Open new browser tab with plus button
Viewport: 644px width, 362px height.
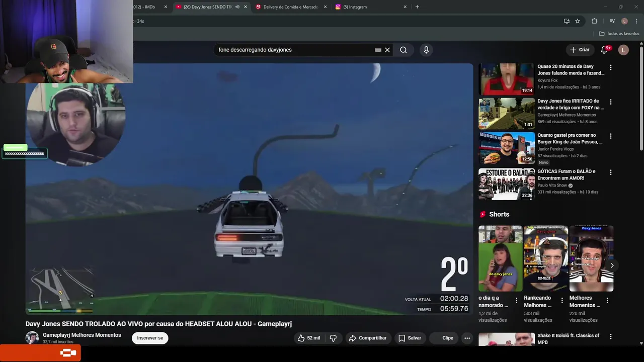(417, 7)
